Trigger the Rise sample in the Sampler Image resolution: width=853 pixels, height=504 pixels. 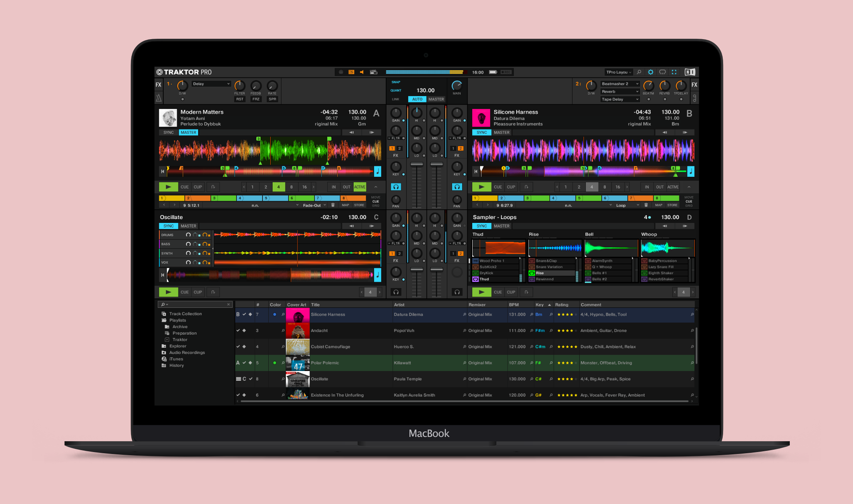coord(532,273)
